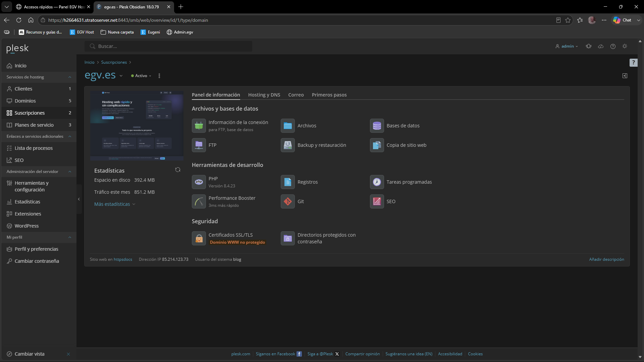Go to Inicio in the sidebar

click(x=39, y=66)
